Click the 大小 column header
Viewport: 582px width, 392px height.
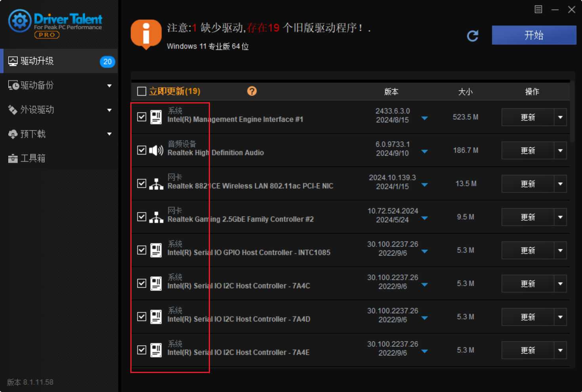[x=466, y=92]
